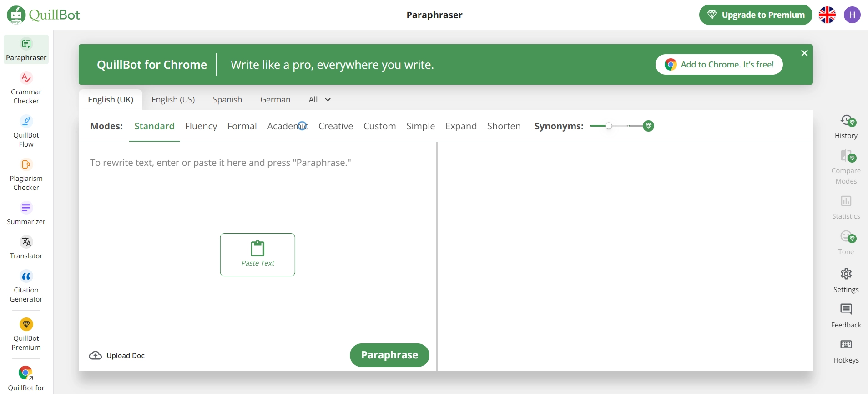Viewport: 868px width, 394px height.
Task: Open Plagiarism Checker tool
Action: pyautogui.click(x=26, y=175)
